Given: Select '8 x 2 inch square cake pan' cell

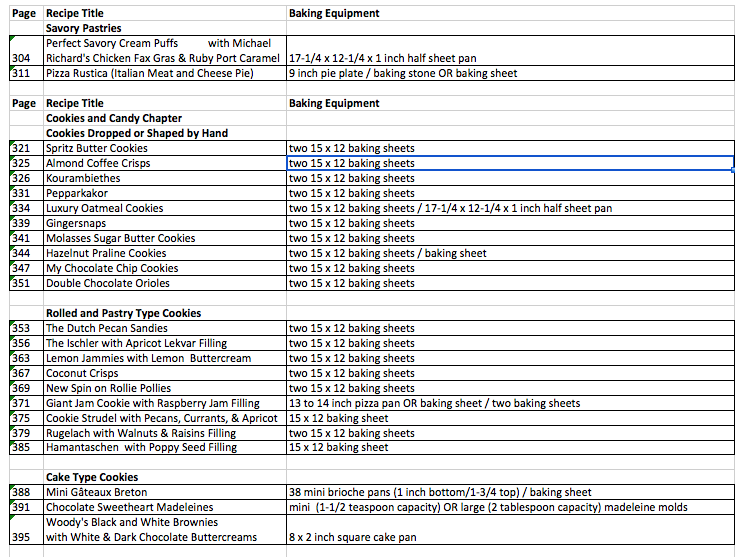Looking at the screenshot, I should pos(510,529).
